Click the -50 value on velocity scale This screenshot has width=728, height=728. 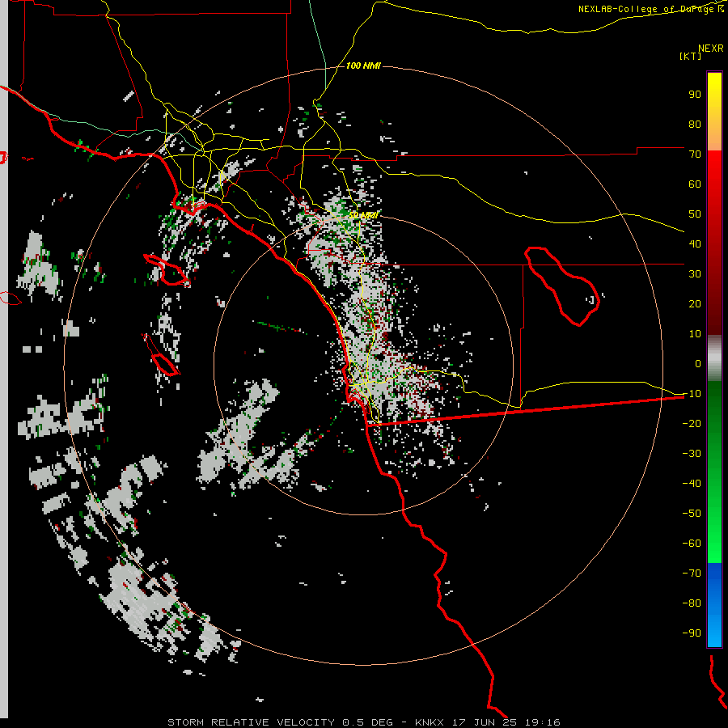pos(692,514)
